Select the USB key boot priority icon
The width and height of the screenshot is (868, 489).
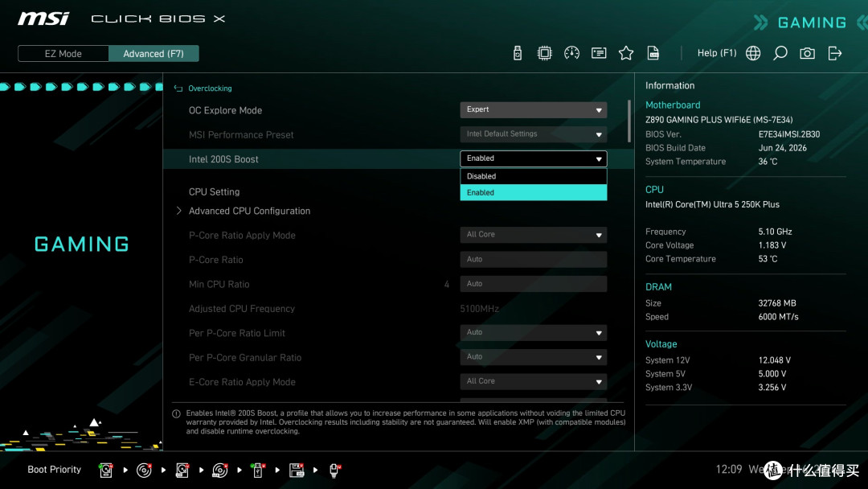[258, 471]
